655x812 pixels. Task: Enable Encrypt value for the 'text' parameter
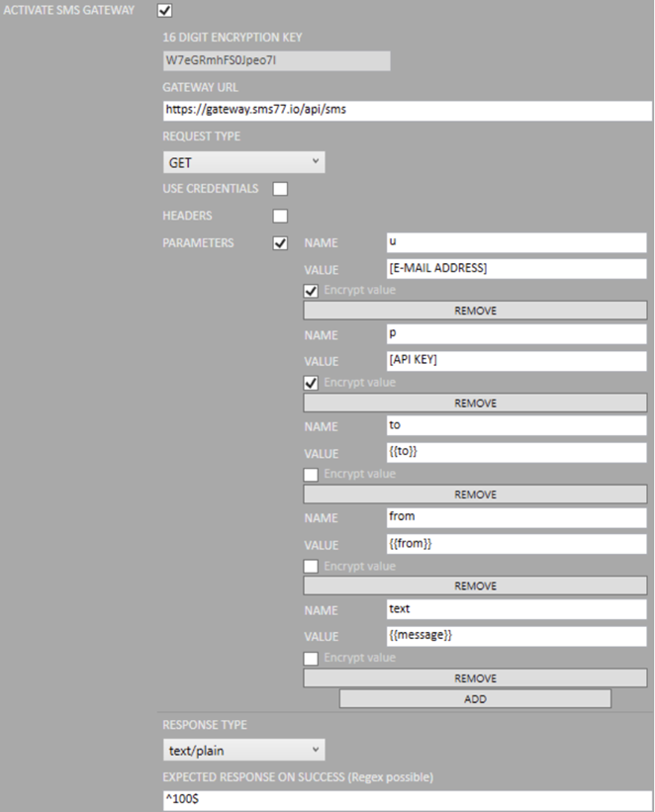point(312,658)
